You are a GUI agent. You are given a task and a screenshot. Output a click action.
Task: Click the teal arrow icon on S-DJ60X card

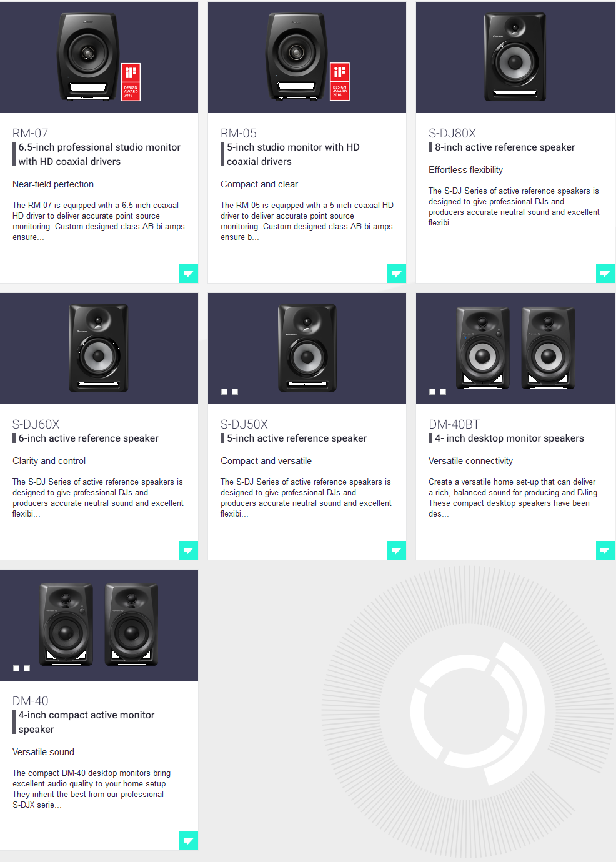[189, 550]
